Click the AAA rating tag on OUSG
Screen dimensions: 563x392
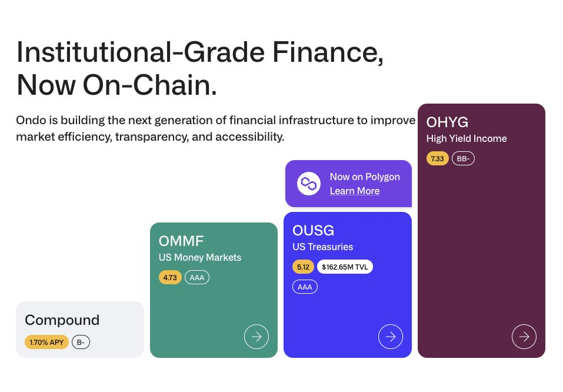[305, 287]
